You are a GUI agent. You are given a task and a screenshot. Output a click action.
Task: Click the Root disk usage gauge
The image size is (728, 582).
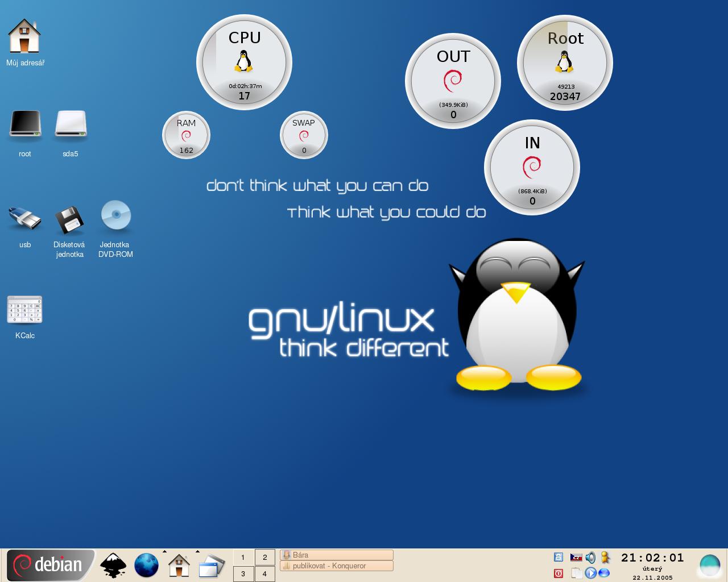pos(565,63)
